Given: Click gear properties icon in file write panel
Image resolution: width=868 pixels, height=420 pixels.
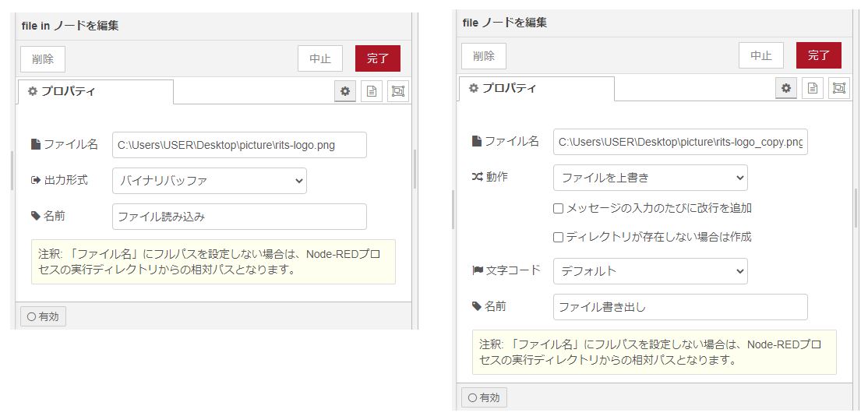Looking at the screenshot, I should point(786,88).
